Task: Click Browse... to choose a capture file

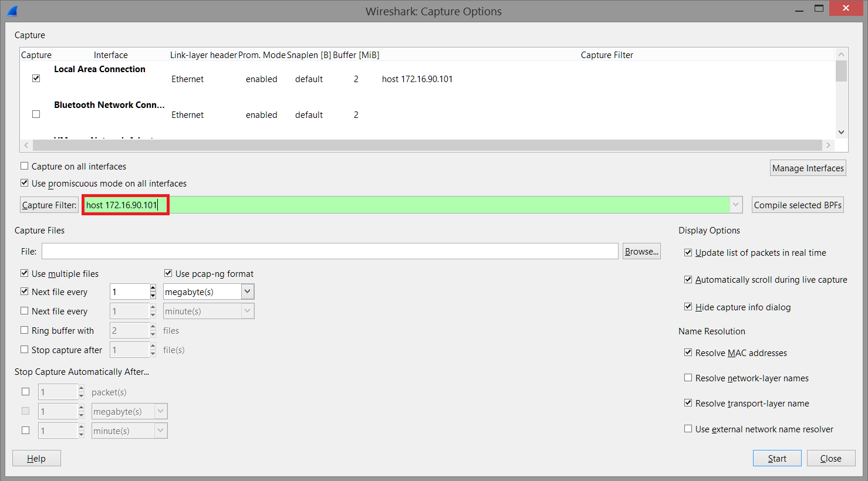Action: tap(641, 251)
